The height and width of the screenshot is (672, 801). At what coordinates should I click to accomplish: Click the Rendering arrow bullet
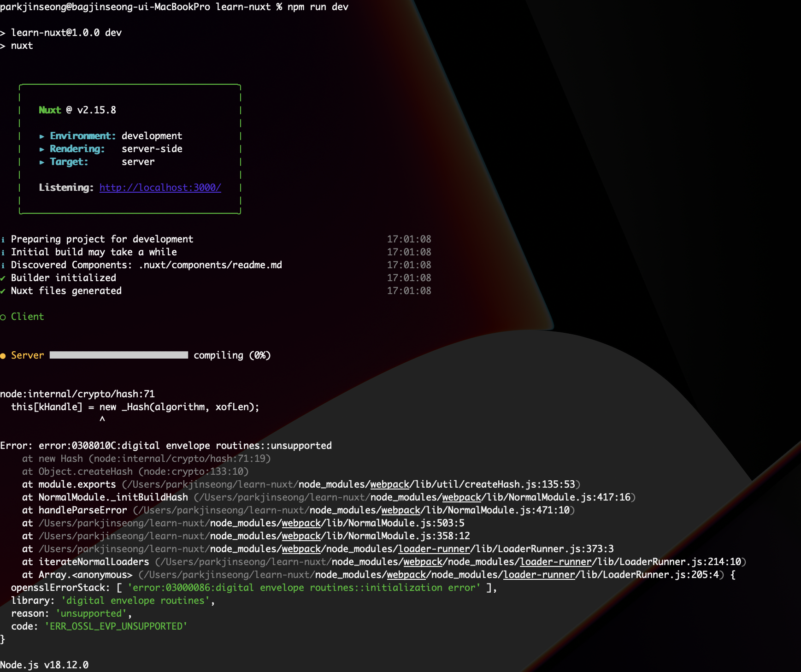point(42,149)
